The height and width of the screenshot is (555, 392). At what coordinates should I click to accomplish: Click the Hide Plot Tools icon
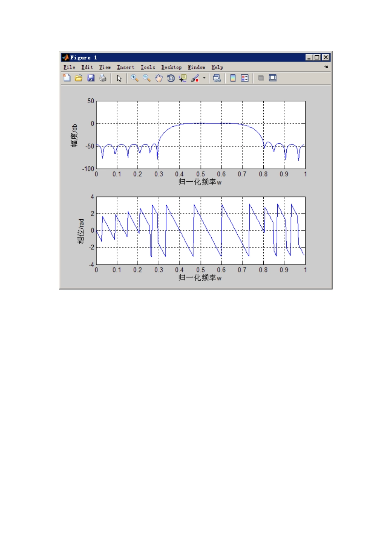[x=261, y=78]
